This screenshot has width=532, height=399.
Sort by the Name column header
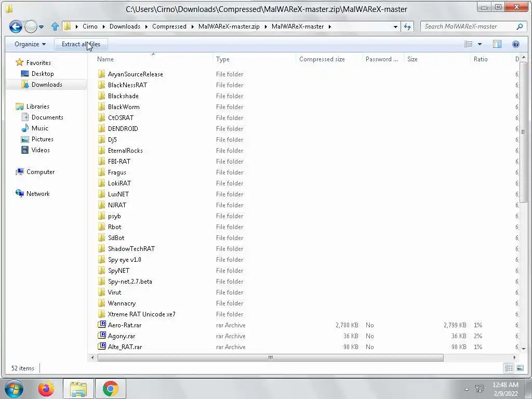[105, 59]
